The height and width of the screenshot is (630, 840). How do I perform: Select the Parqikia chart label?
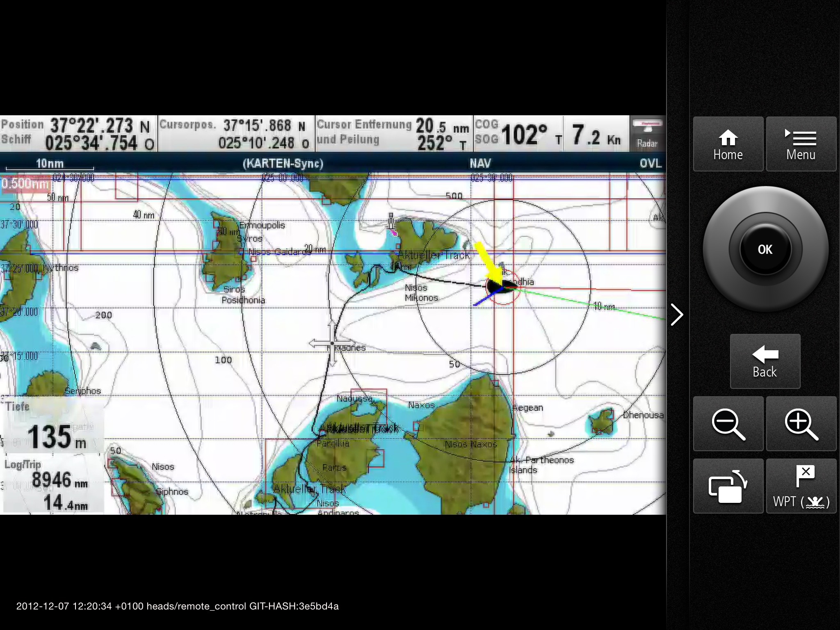(x=333, y=443)
